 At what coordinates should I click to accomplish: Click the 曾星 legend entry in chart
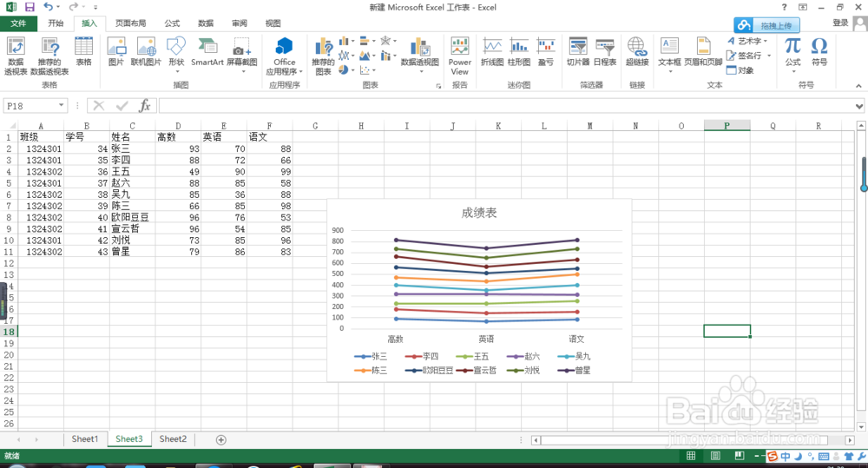574,371
